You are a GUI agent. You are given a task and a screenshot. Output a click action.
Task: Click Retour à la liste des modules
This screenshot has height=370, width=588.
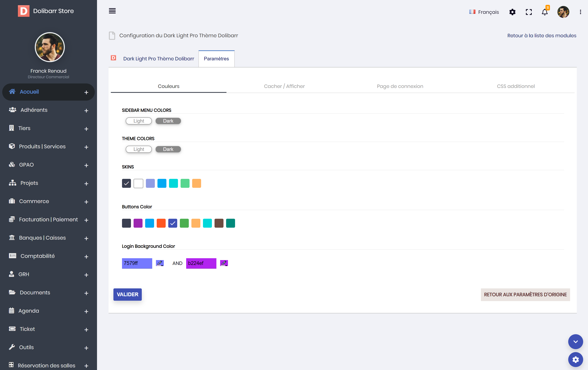click(x=542, y=36)
